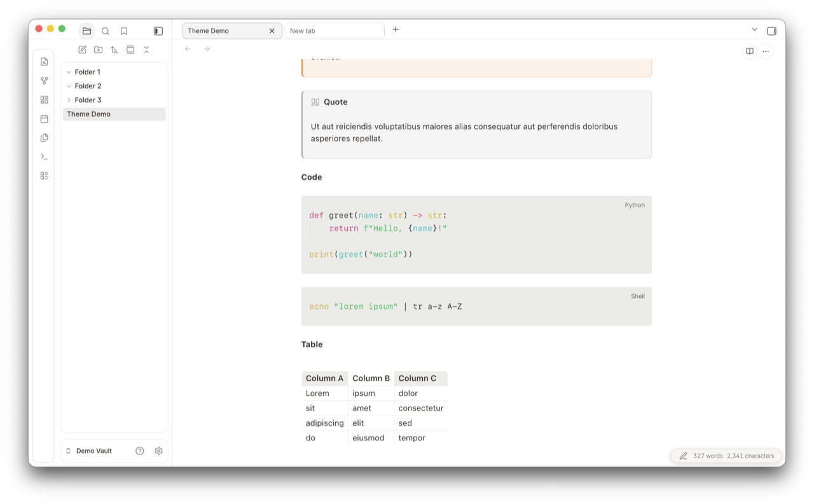The width and height of the screenshot is (814, 504).
Task: Switch to the Theme Demo tab
Action: click(x=232, y=31)
